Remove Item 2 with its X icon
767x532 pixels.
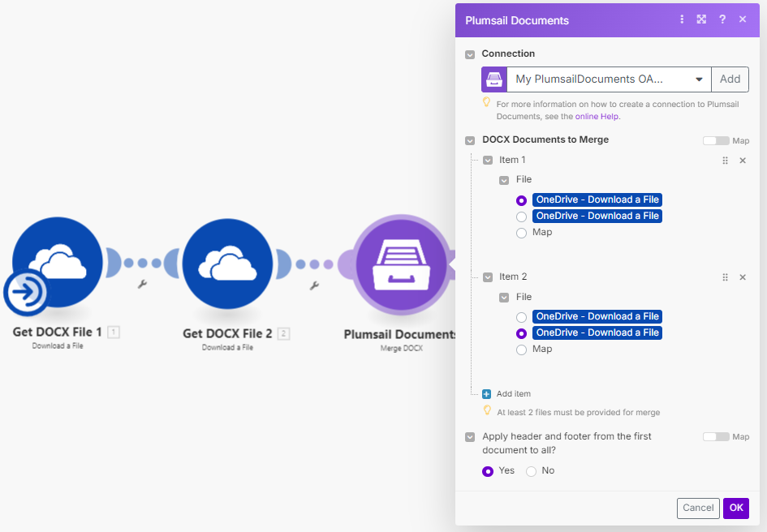tap(743, 277)
